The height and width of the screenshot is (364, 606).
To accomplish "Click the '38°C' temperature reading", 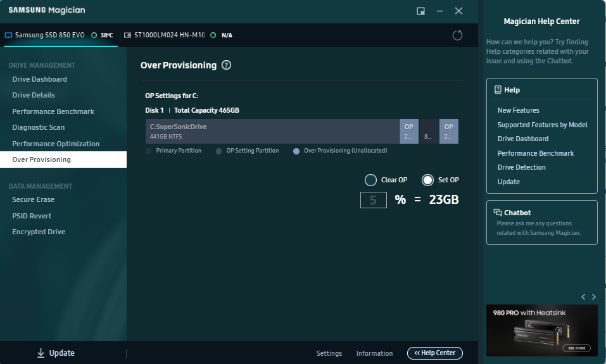I will coord(106,35).
